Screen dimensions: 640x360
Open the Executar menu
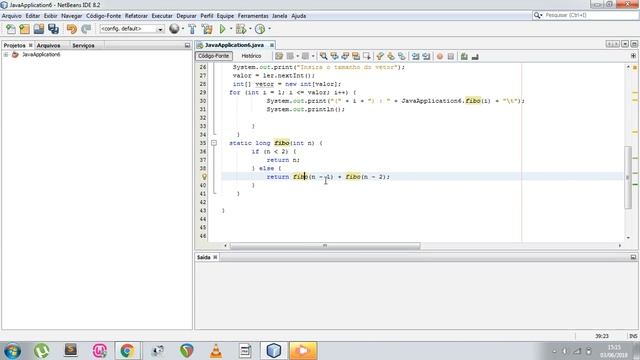(x=162, y=16)
